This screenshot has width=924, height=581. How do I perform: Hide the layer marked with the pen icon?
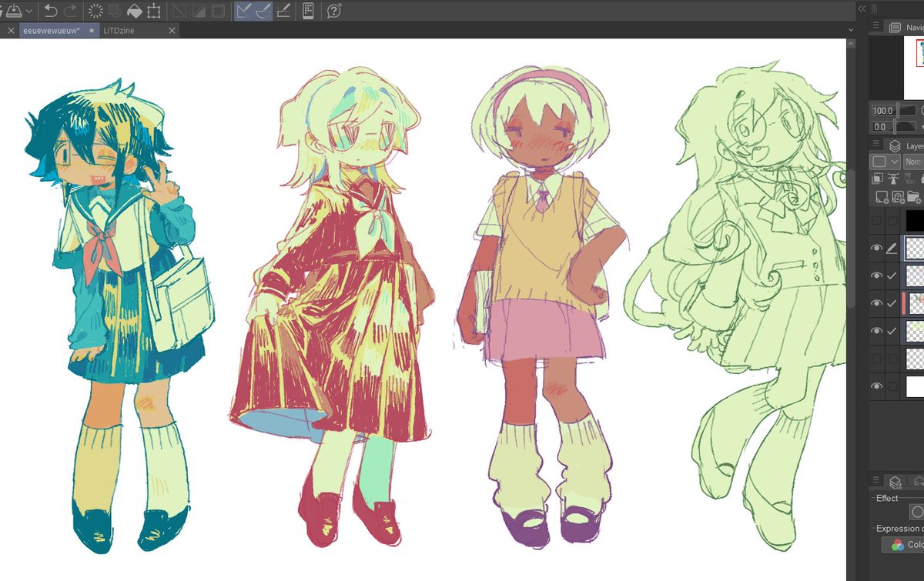click(876, 248)
